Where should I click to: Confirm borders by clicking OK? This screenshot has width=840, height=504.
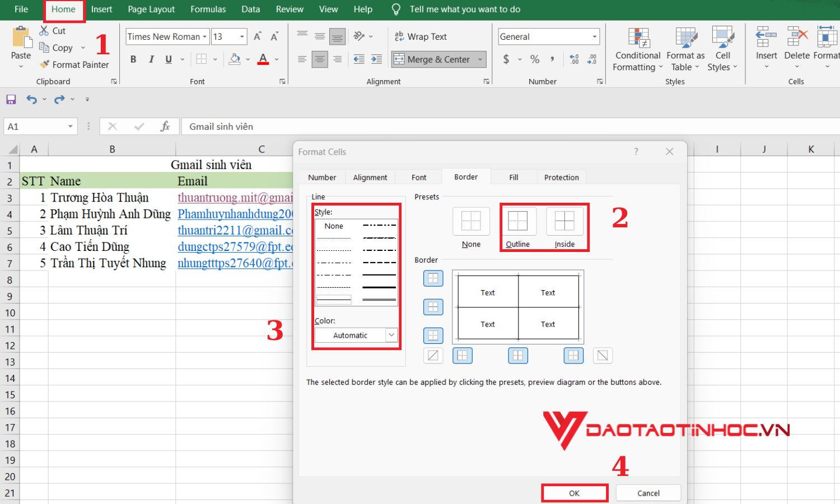tap(573, 493)
